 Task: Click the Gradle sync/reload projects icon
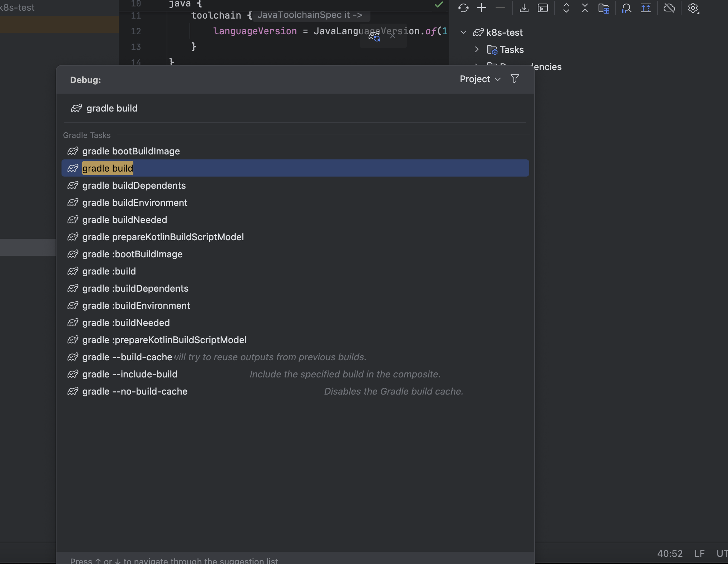click(x=463, y=8)
